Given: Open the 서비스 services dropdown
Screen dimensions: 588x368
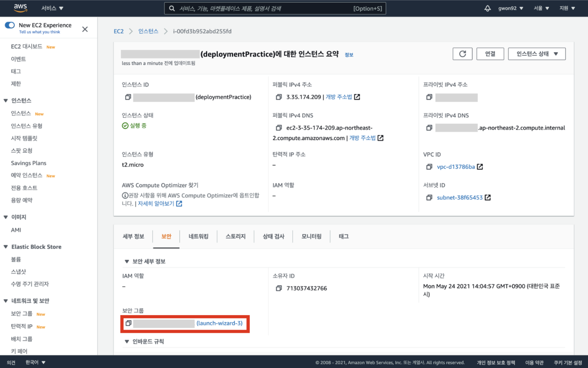Looking at the screenshot, I should coord(52,8).
